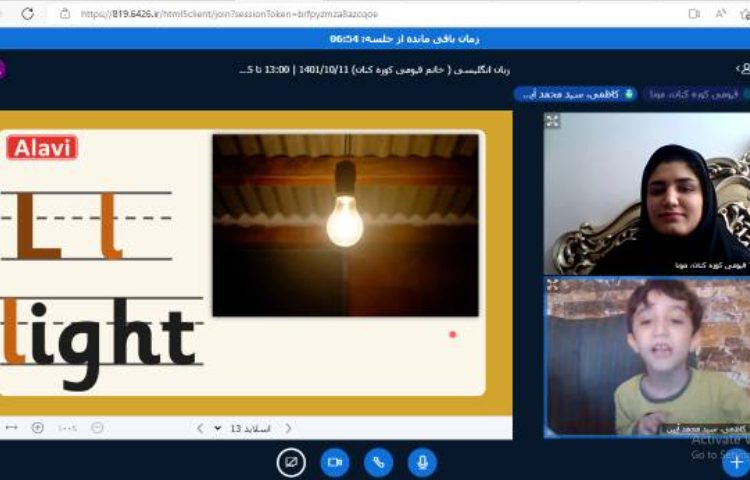750x480 pixels.
Task: Fullscreen the teacher's webcam video
Action: [x=552, y=121]
